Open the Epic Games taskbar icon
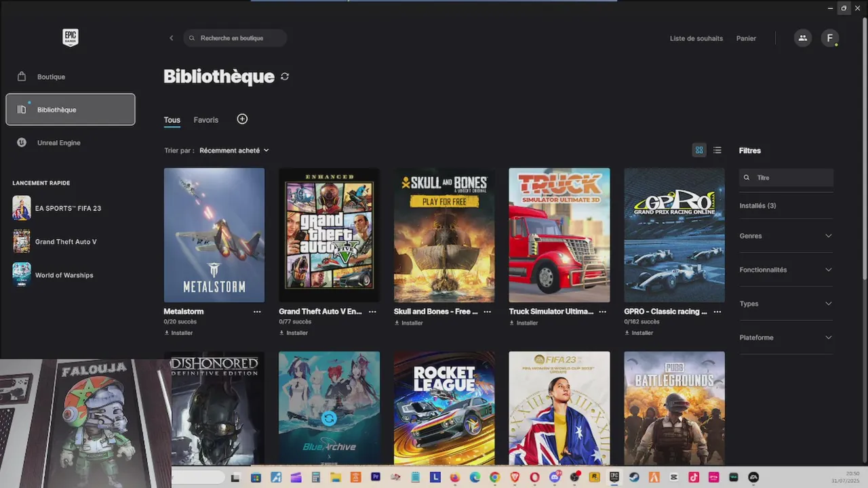Image resolution: width=868 pixels, height=488 pixels. [x=614, y=477]
